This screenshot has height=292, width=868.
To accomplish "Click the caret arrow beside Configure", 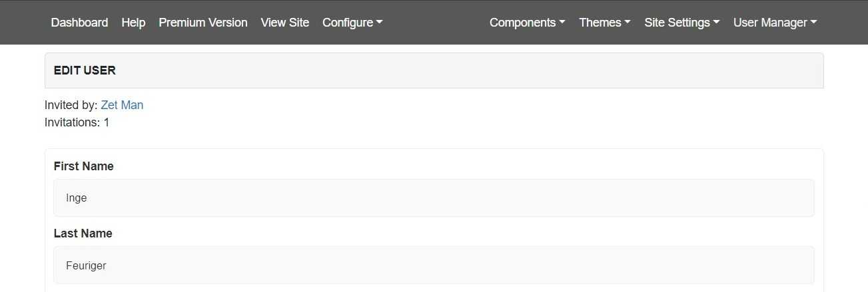I will [380, 23].
